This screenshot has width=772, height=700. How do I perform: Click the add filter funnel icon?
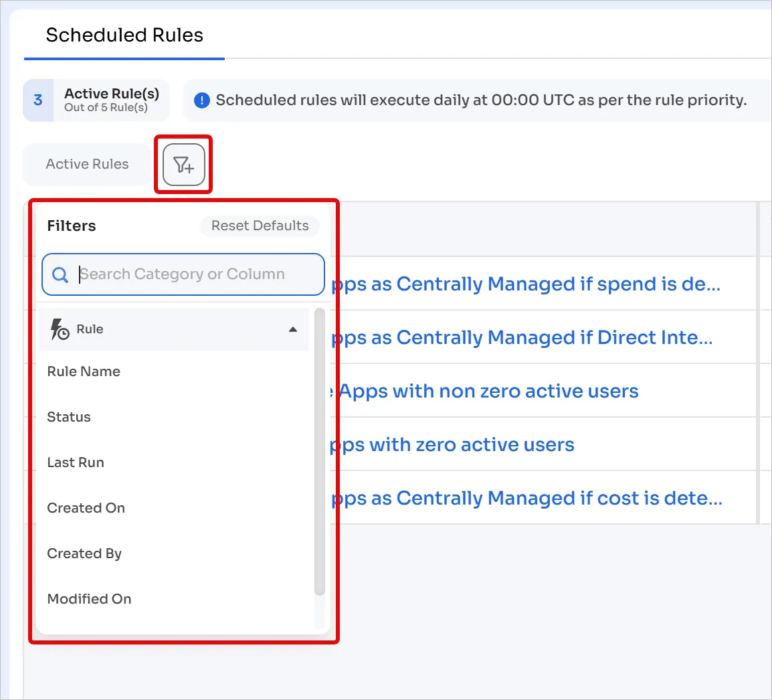(x=184, y=165)
